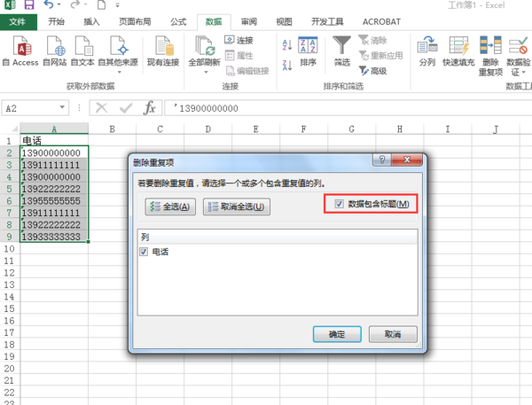Click the 列 column list header
The width and height of the screenshot is (532, 405).
tap(278, 237)
